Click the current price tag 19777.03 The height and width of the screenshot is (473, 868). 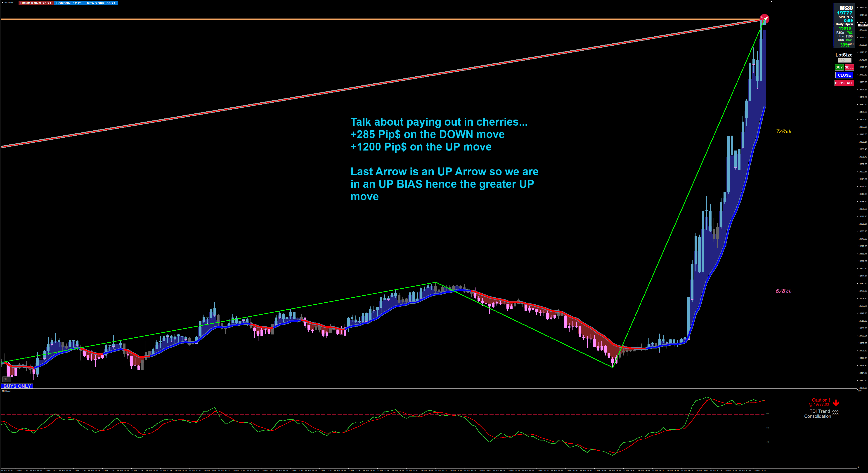point(862,25)
